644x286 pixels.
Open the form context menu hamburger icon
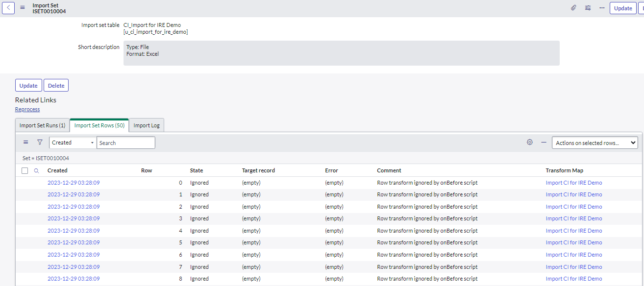pyautogui.click(x=23, y=8)
